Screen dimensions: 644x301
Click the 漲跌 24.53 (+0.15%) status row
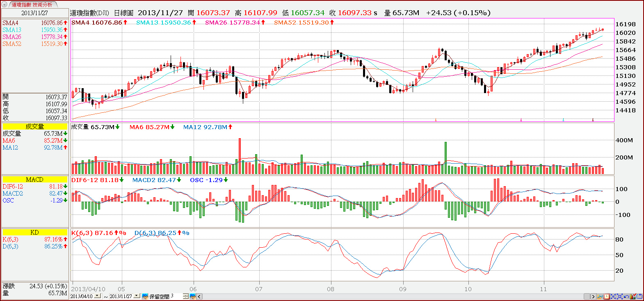pos(34,286)
